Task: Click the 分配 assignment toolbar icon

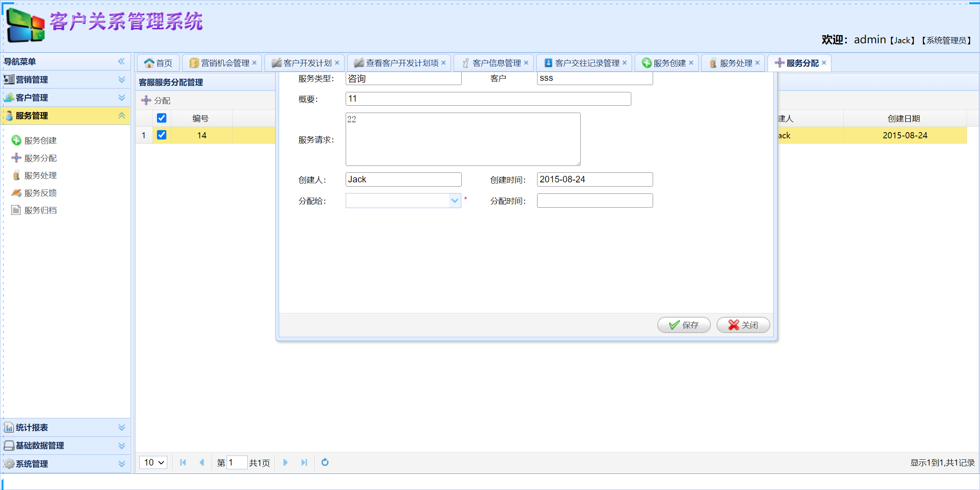Action: pos(157,100)
